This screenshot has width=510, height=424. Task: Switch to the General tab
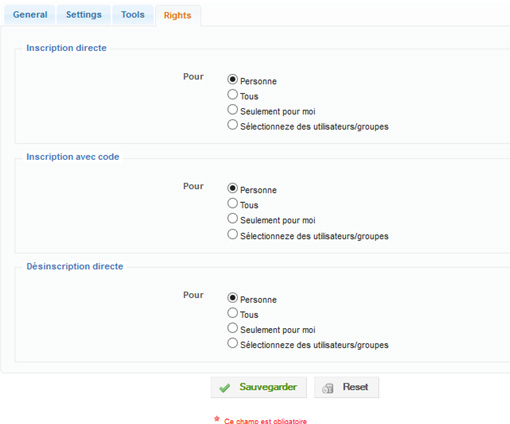pyautogui.click(x=30, y=15)
